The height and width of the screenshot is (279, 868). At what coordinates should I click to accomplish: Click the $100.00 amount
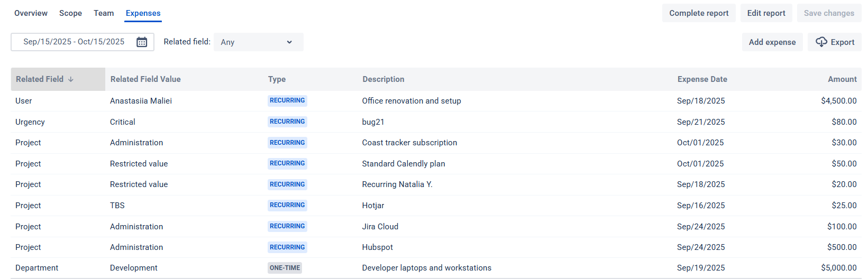842,227
